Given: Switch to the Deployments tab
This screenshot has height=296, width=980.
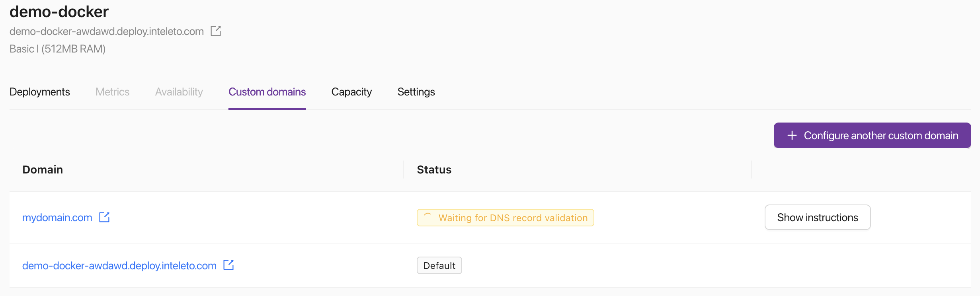Looking at the screenshot, I should [x=40, y=92].
